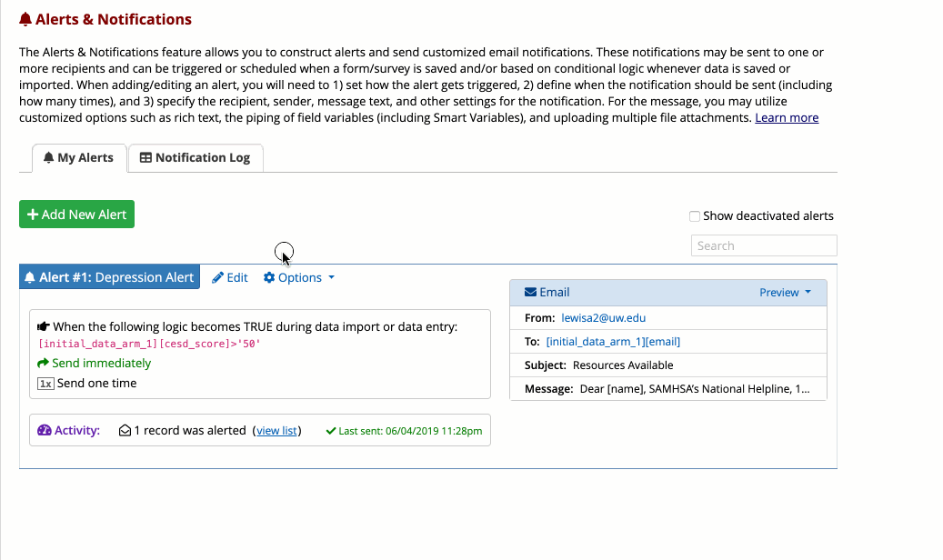
Task: Click the gauge icon beside Activity
Action: pyautogui.click(x=44, y=431)
